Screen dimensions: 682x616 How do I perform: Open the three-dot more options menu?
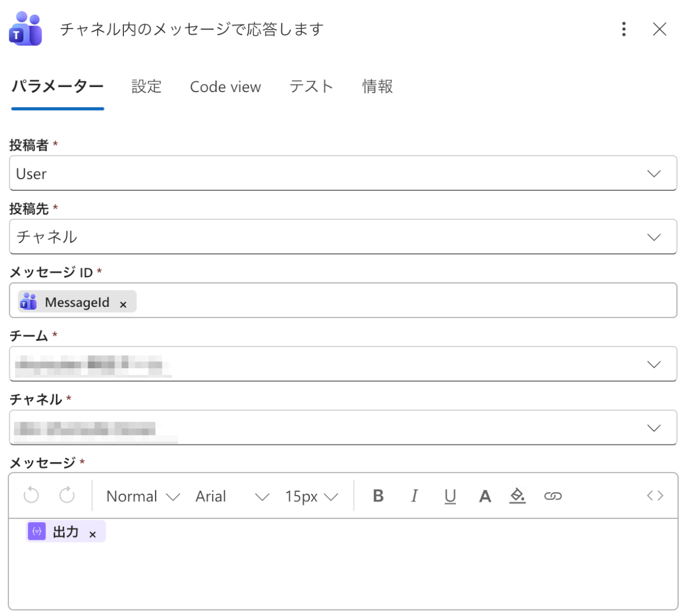[624, 29]
